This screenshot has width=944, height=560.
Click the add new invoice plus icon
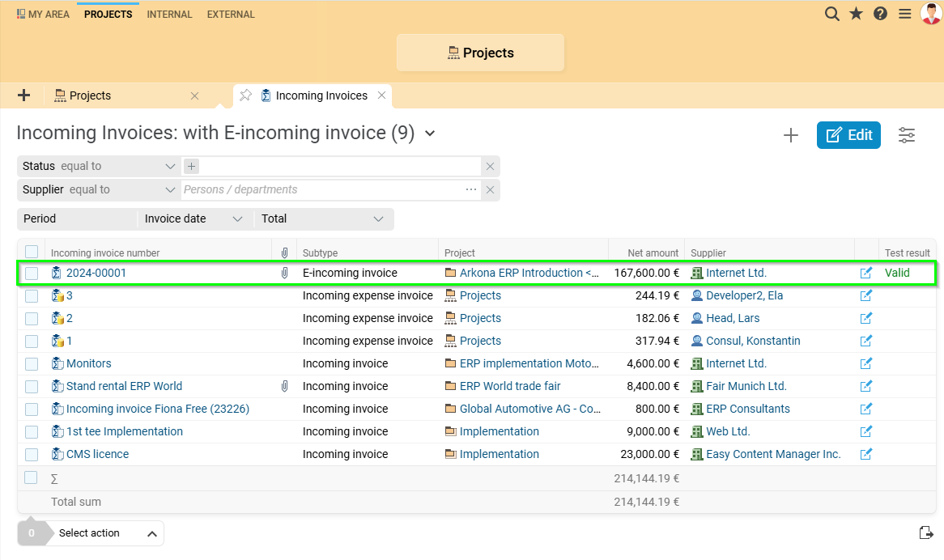[791, 135]
